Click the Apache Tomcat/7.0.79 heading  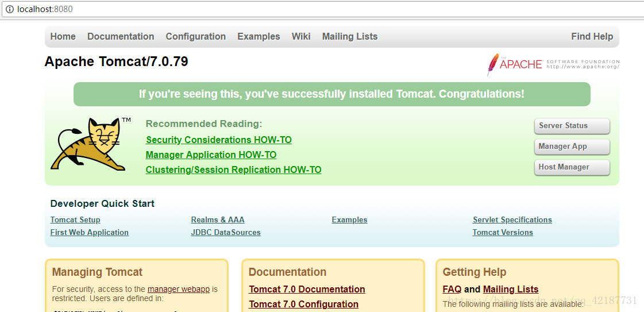(116, 61)
